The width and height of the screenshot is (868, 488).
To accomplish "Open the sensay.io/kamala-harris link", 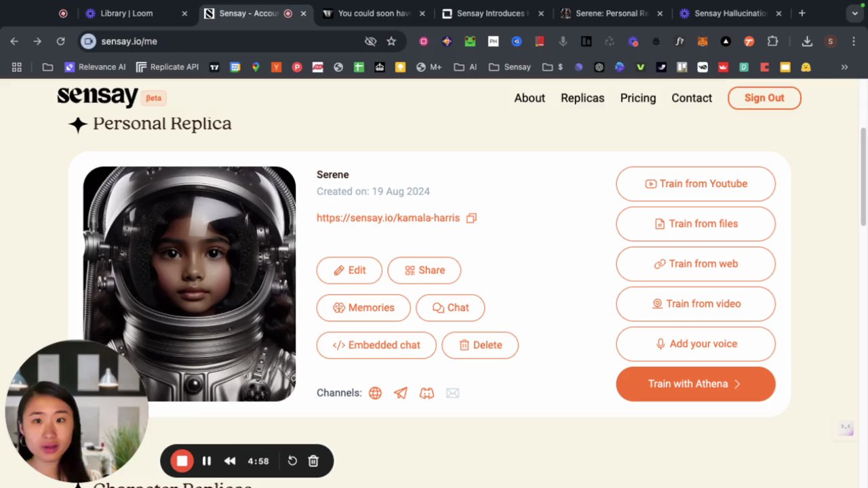I will tap(388, 218).
